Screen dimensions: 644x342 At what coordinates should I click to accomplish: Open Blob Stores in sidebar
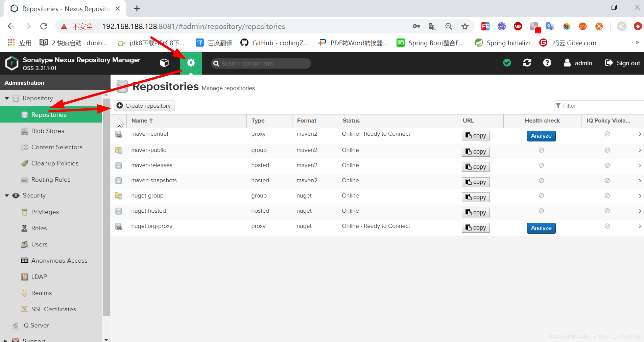(51, 131)
